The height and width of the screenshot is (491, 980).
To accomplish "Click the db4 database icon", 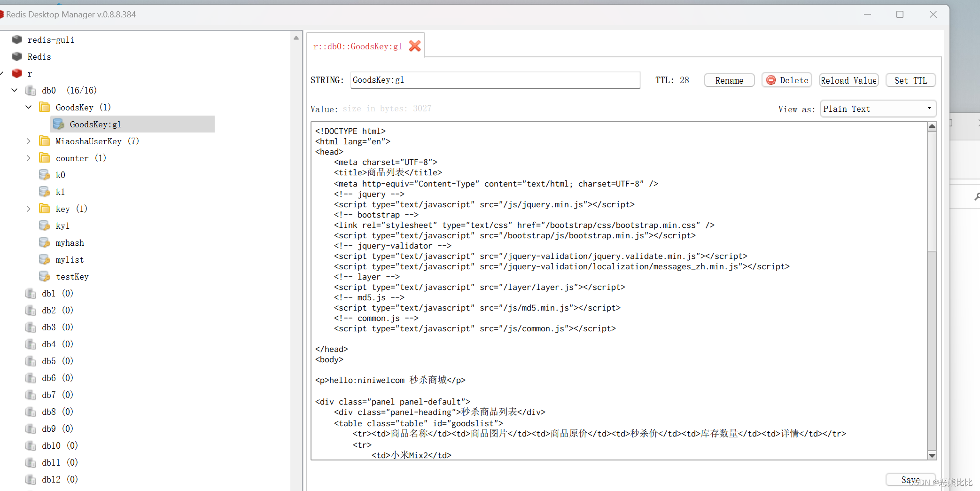I will tap(31, 344).
